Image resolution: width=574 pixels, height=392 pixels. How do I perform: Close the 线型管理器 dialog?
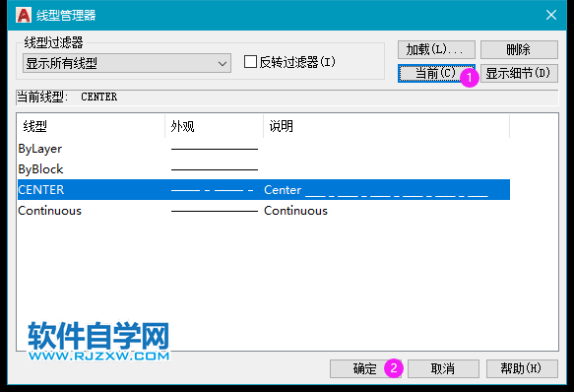[551, 15]
